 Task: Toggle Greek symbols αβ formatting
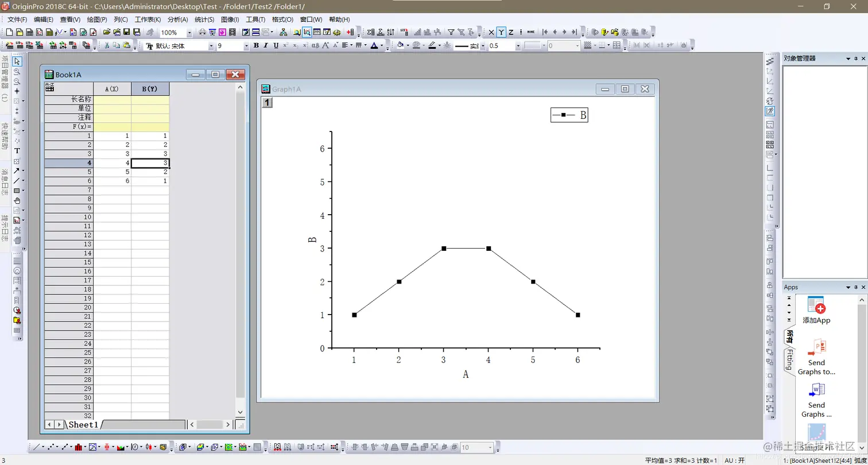pyautogui.click(x=315, y=45)
